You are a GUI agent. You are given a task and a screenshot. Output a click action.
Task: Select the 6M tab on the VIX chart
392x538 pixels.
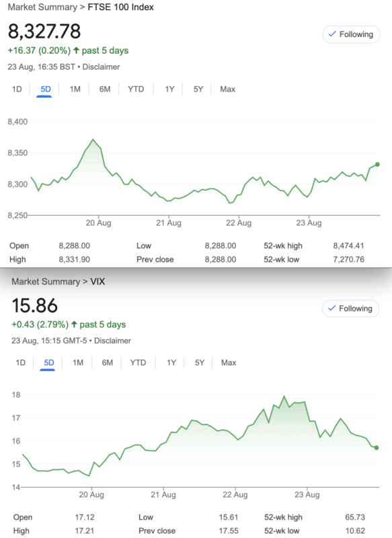[x=108, y=362]
